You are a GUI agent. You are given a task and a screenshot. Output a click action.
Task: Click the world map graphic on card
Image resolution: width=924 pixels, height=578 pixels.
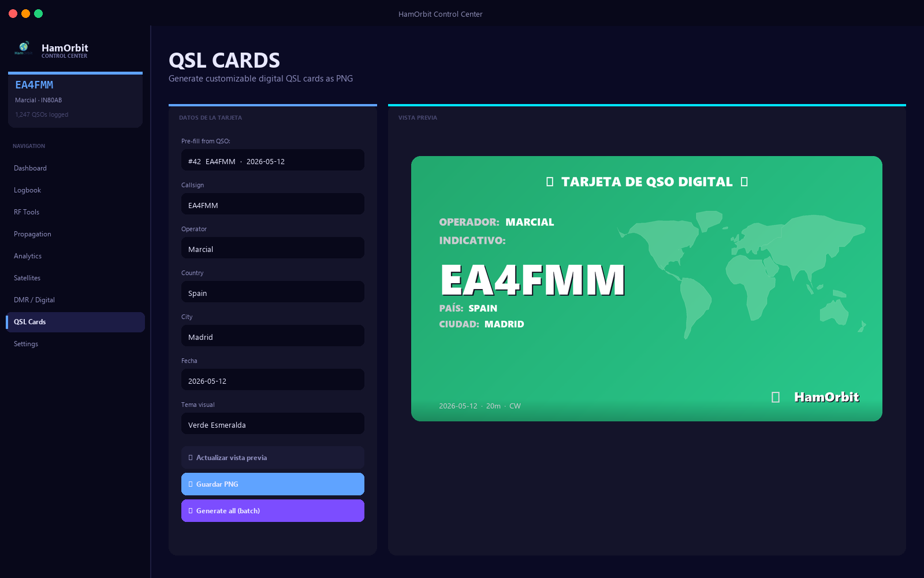(x=742, y=274)
